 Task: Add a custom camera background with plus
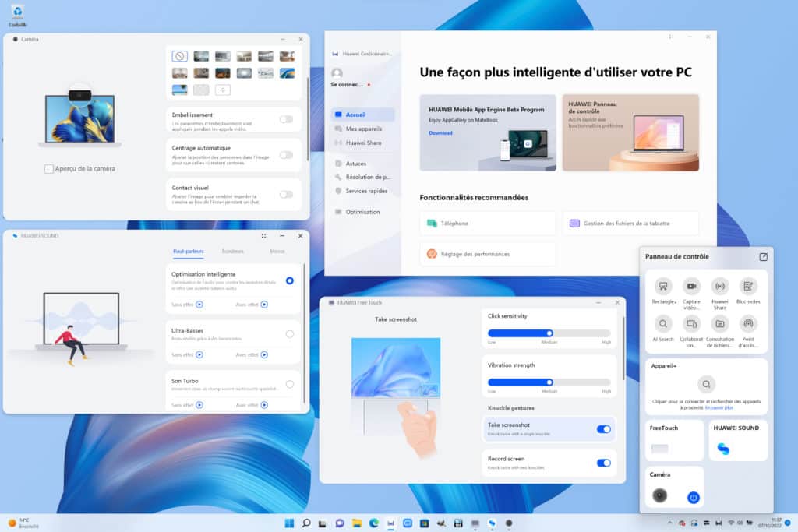(x=222, y=90)
